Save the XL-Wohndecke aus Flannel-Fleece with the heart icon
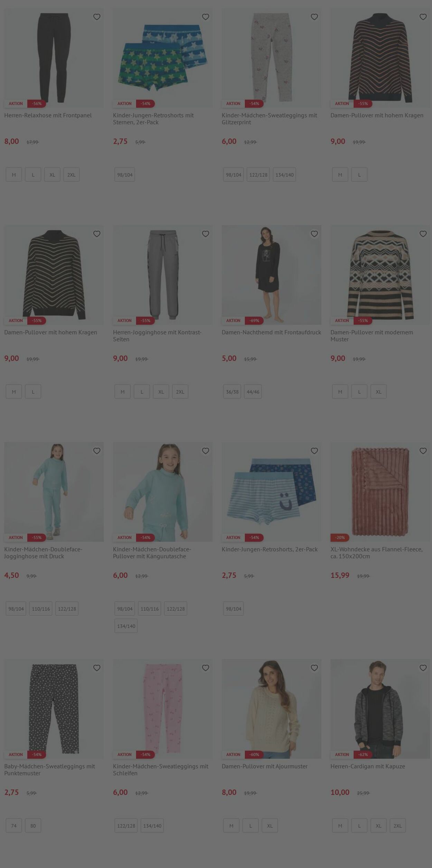This screenshot has height=868, width=432. [x=423, y=451]
